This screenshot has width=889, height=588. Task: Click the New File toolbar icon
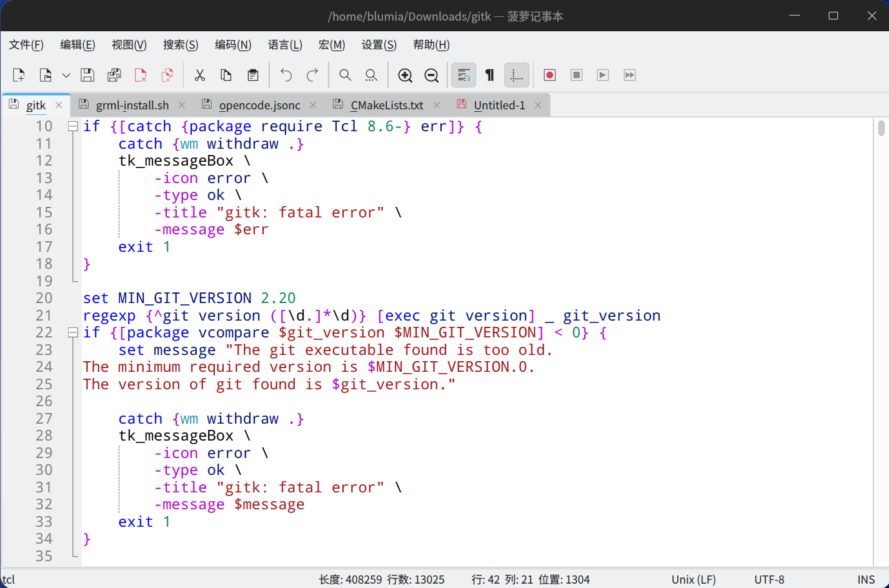[x=19, y=75]
